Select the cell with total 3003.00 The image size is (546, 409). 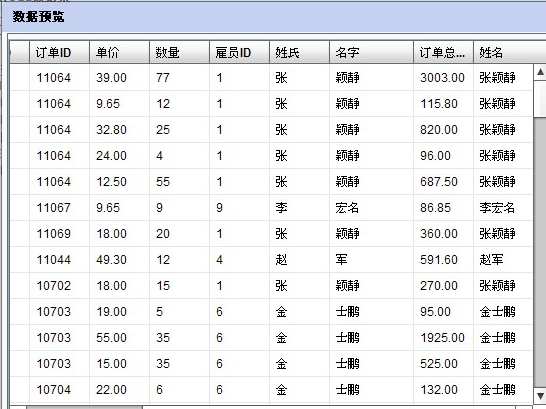click(443, 78)
